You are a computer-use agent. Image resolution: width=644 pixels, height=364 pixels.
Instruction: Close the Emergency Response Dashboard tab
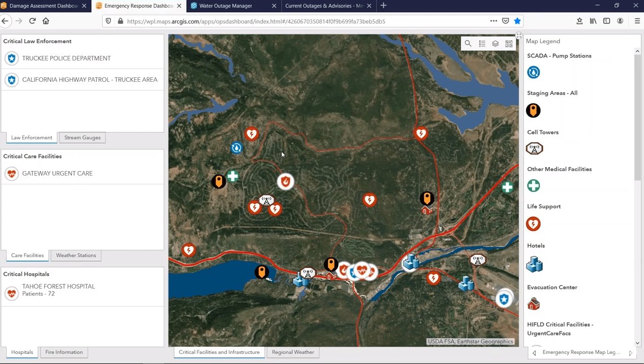[179, 6]
